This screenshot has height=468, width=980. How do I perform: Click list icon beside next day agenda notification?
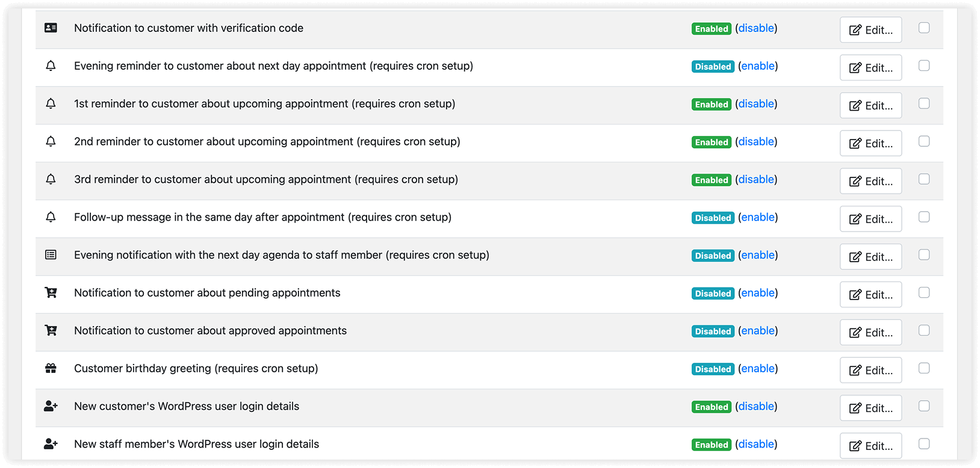click(51, 255)
